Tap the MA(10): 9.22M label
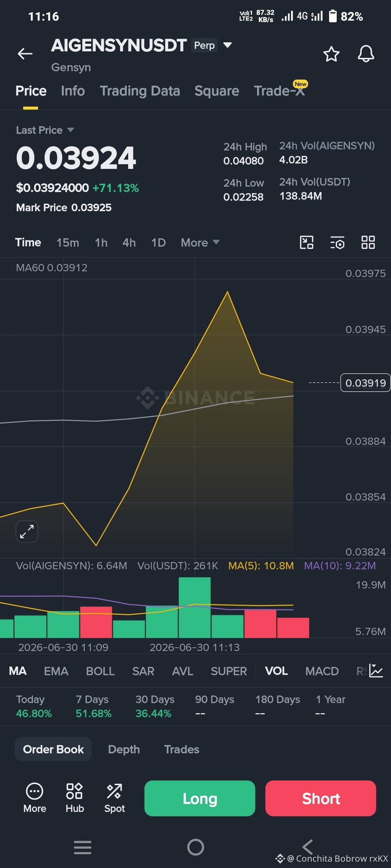 (340, 566)
